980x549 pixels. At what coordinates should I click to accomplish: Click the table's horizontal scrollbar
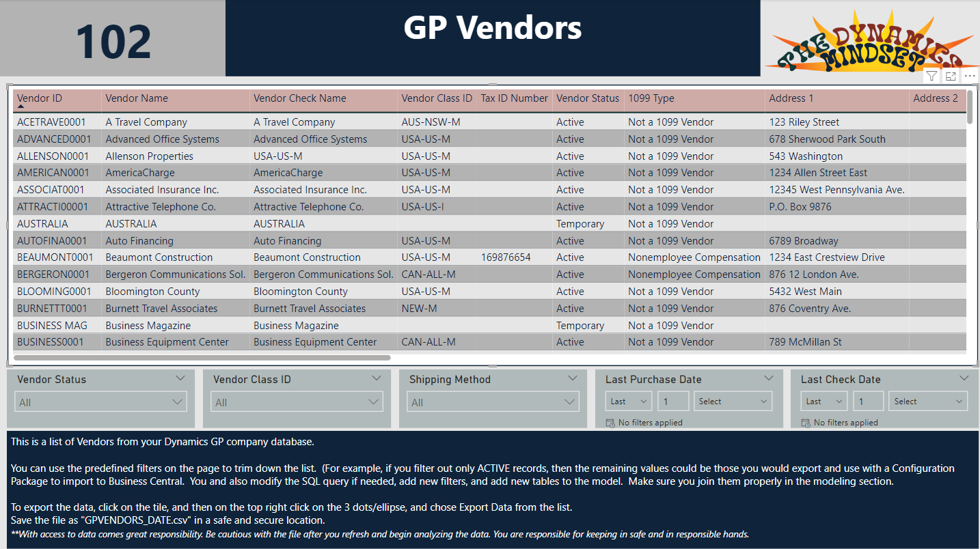[202, 357]
